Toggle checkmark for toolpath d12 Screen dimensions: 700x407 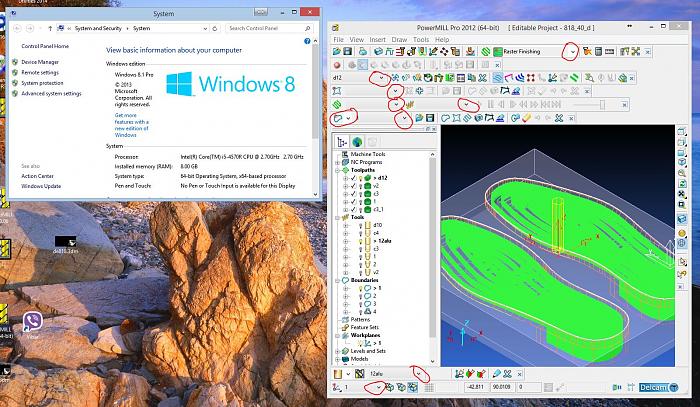click(x=353, y=178)
